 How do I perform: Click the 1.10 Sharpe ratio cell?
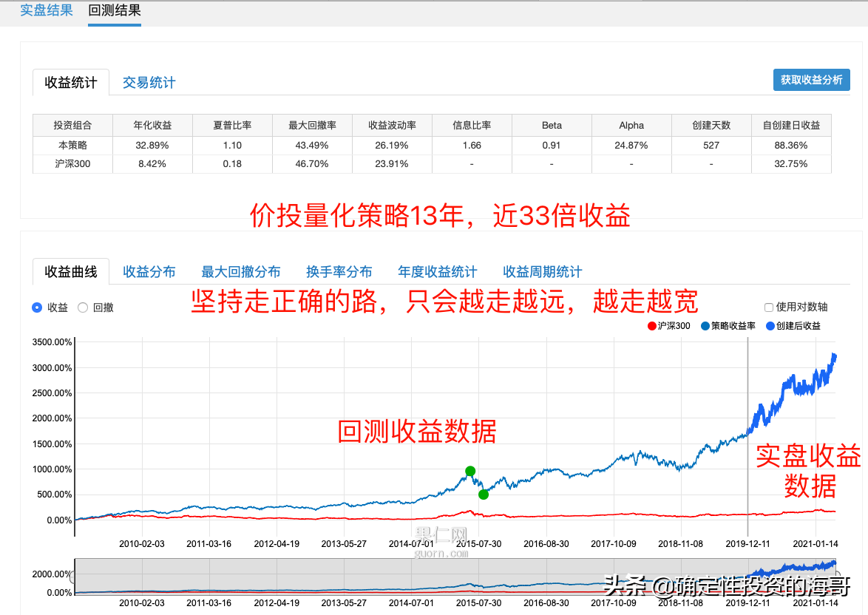[232, 145]
